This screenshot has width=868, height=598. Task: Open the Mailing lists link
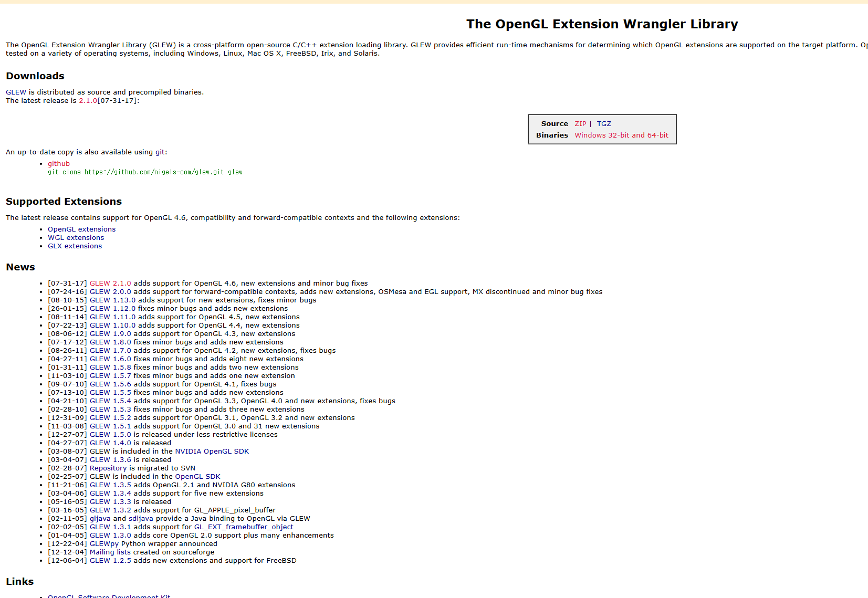pyautogui.click(x=110, y=552)
